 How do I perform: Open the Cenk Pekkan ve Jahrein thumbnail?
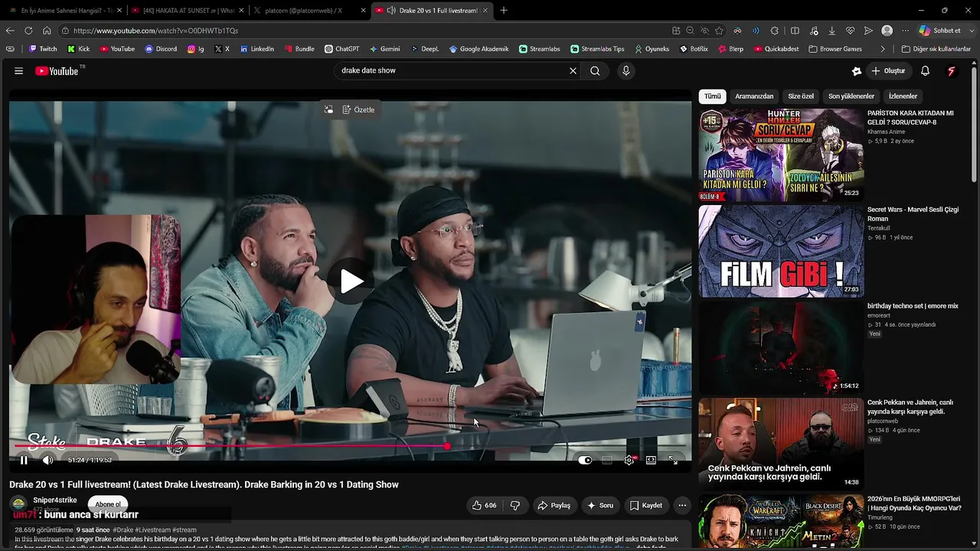pyautogui.click(x=781, y=444)
